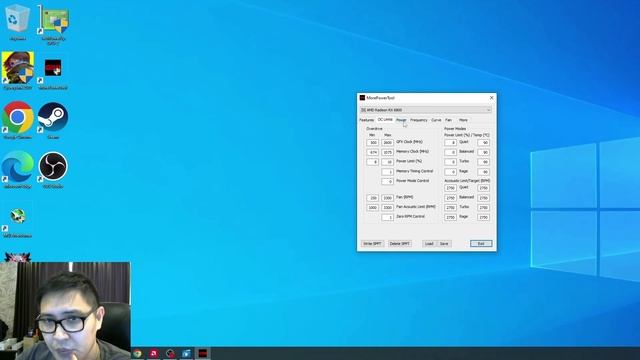Launch the Steam desktop shortcut
Image resolution: width=640 pixels, height=360 pixels.
point(53,118)
